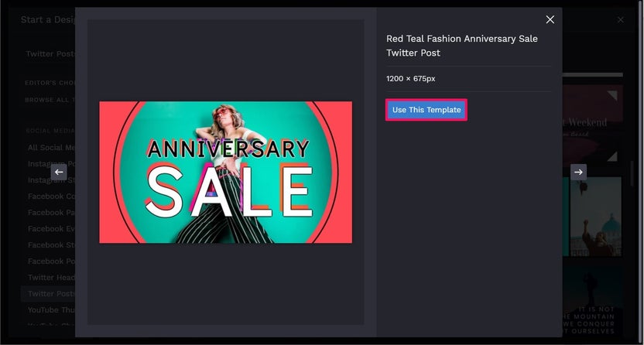Click the Use This Template button
644x345 pixels.
(426, 110)
